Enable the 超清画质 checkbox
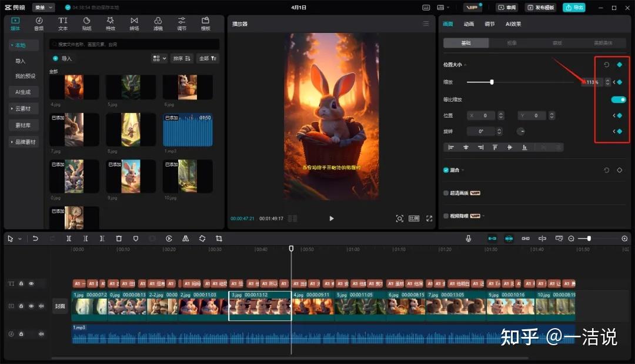 tap(446, 193)
